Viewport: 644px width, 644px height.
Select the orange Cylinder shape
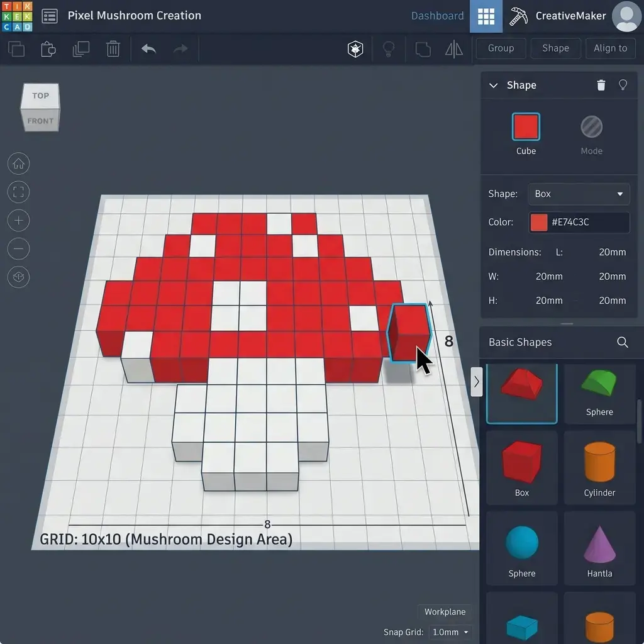tap(599, 468)
